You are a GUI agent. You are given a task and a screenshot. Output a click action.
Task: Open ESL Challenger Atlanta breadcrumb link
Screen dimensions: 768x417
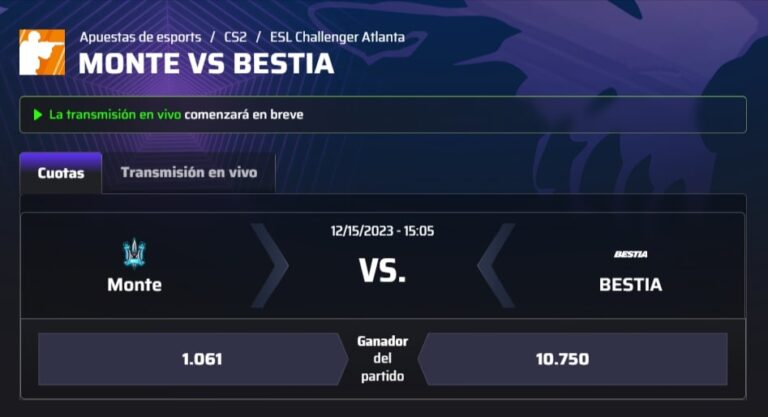tap(337, 37)
